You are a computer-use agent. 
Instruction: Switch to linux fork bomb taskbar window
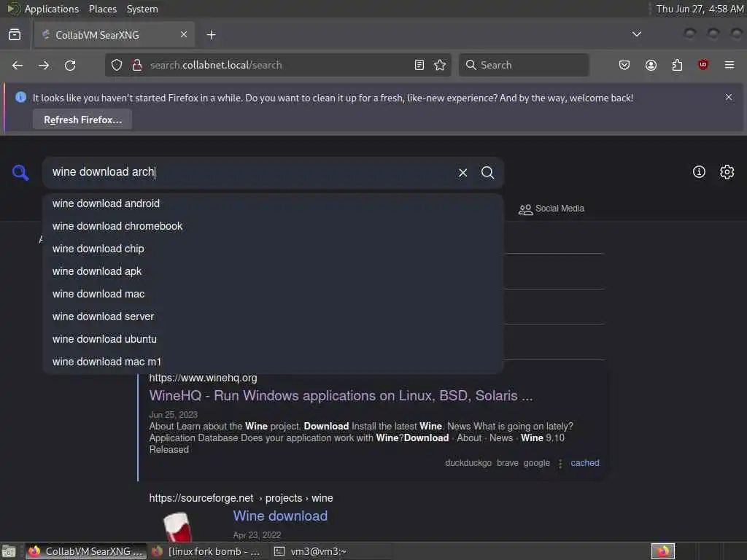(x=208, y=551)
